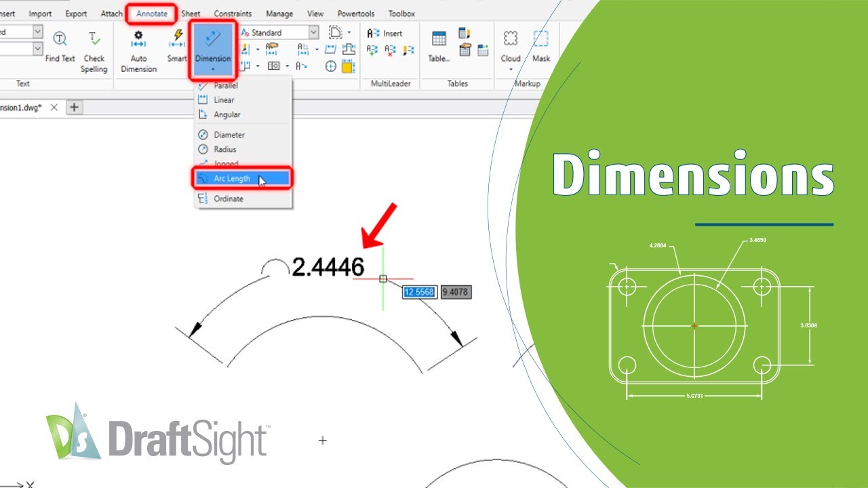
Task: Choose the Parallel dimension entry
Action: (x=226, y=85)
